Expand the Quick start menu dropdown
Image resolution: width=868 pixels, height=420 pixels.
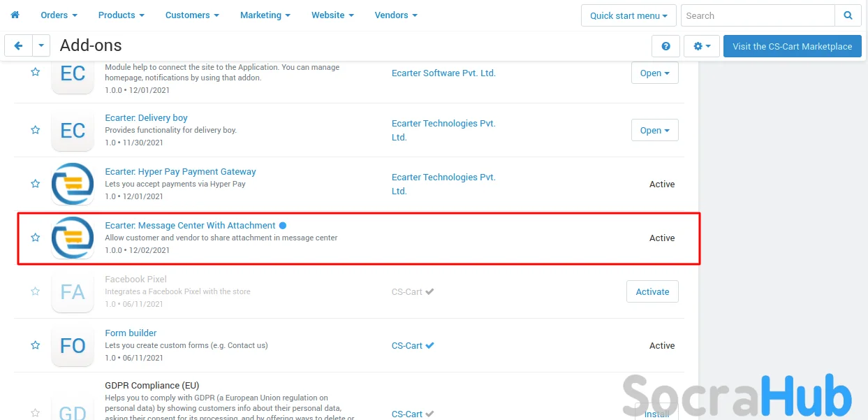[628, 15]
